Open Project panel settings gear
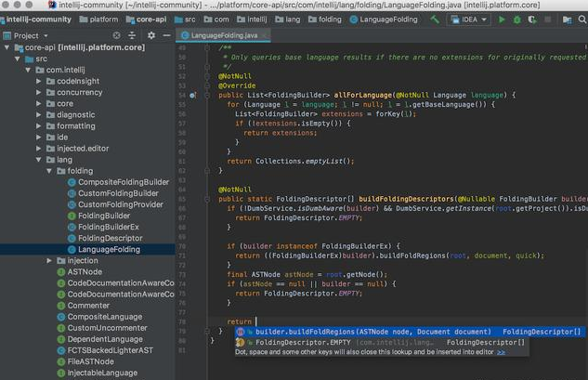The height and width of the screenshot is (380, 588). click(x=150, y=35)
